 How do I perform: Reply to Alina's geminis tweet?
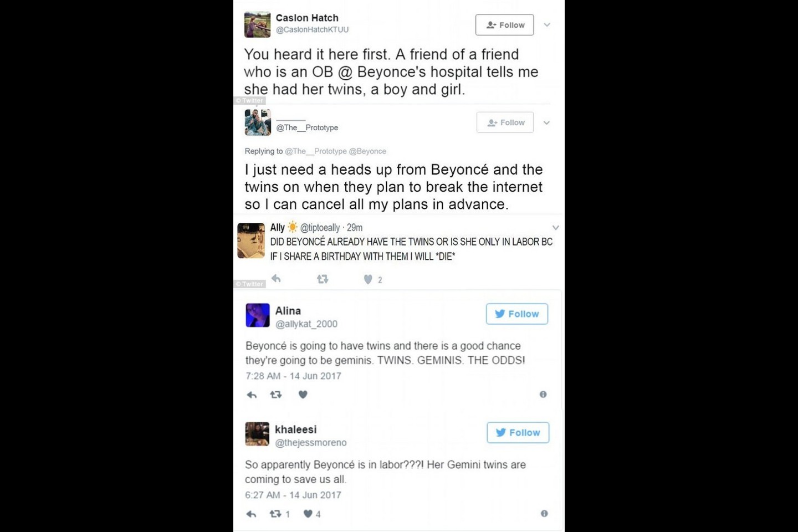[252, 395]
